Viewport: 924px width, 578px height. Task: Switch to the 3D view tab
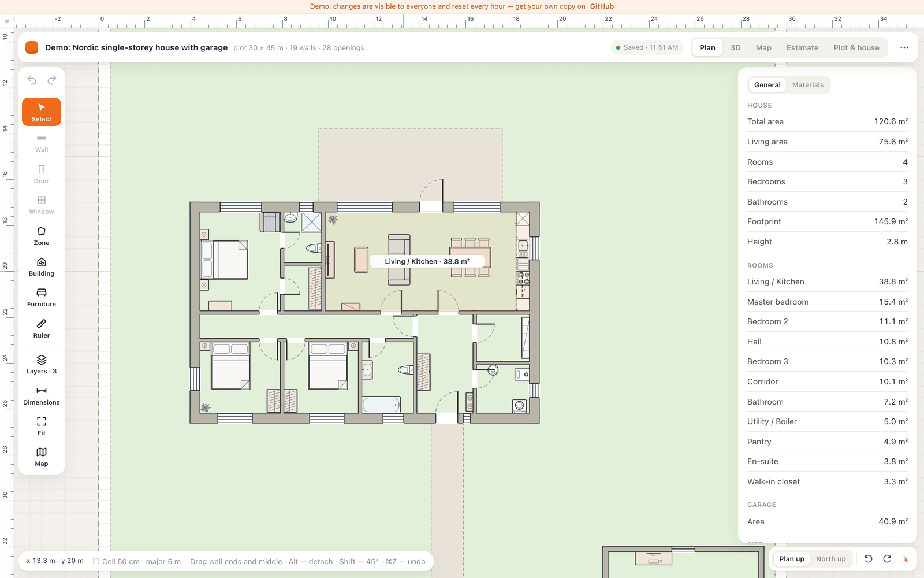click(735, 47)
